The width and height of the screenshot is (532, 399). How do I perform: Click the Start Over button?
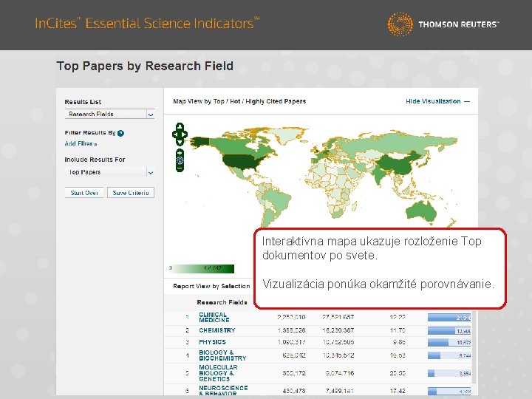[x=84, y=193]
